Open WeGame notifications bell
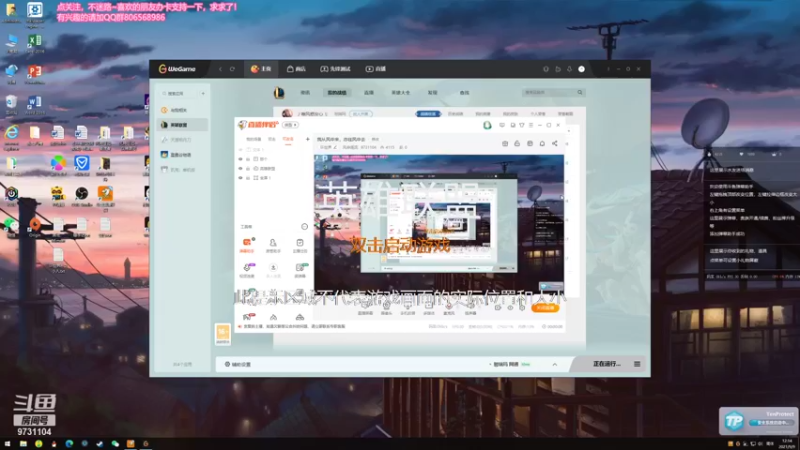Viewport: 800px width, 450px height. (569, 69)
